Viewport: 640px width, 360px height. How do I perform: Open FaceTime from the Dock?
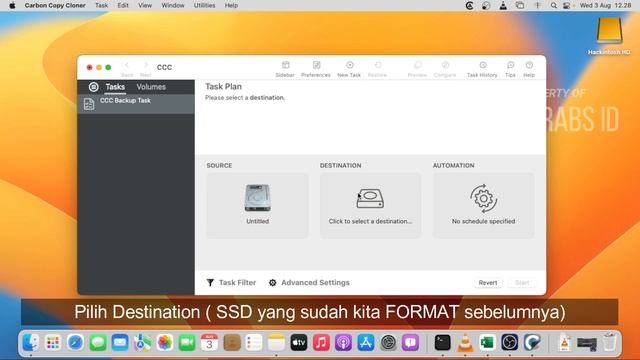point(187,342)
